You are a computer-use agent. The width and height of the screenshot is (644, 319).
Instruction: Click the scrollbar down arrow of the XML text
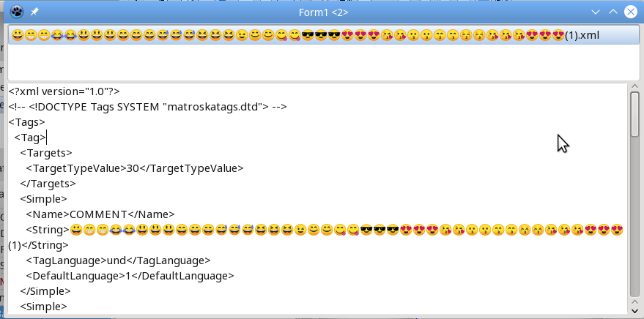[634, 309]
